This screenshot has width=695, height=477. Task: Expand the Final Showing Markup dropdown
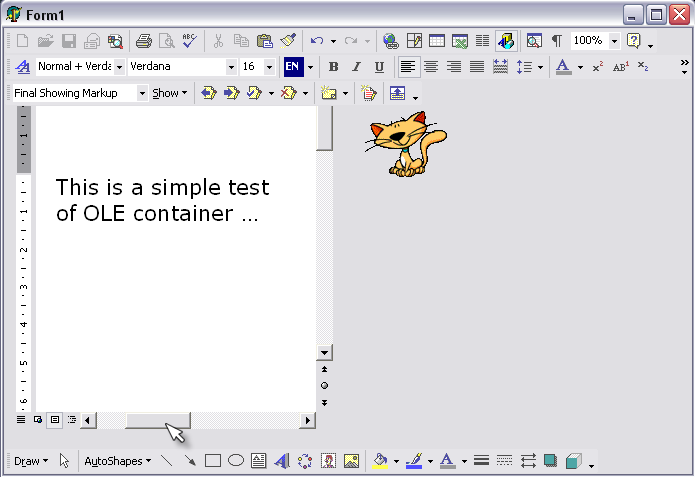coord(142,93)
